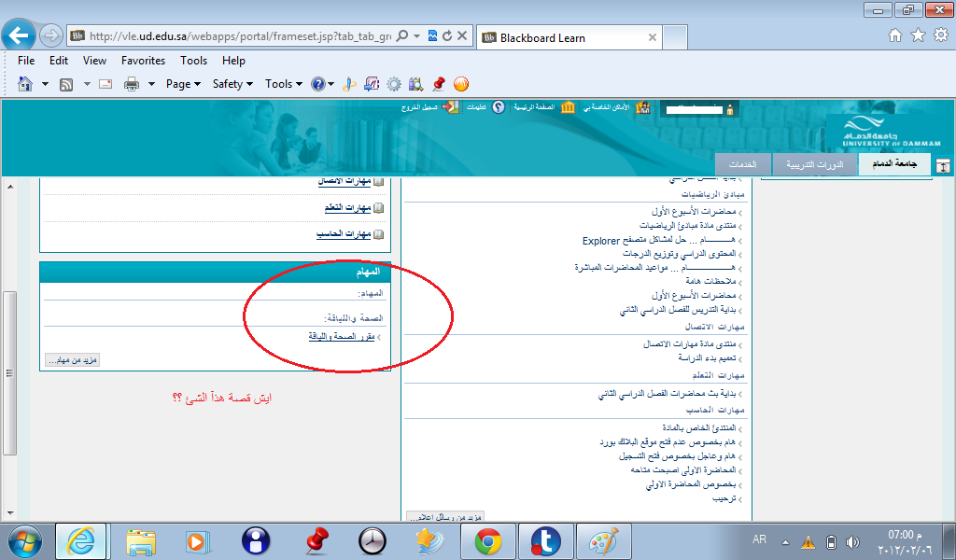956x560 pixels.
Task: Open announcement المحتوى الدراسي وتوزيع الدرجات
Action: coord(680,254)
